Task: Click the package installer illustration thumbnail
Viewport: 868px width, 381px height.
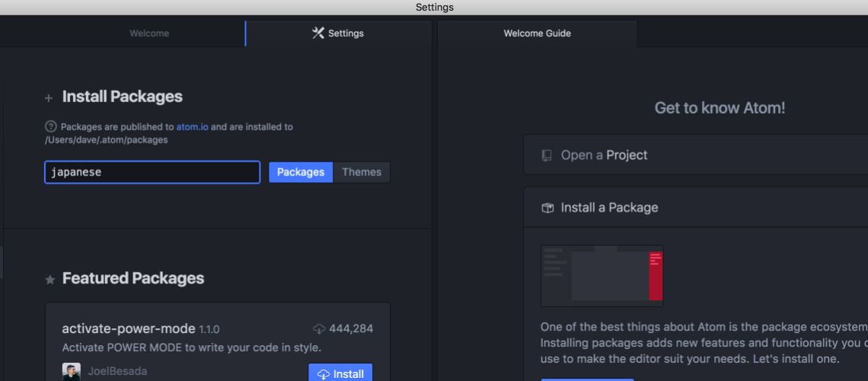Action: tap(602, 276)
